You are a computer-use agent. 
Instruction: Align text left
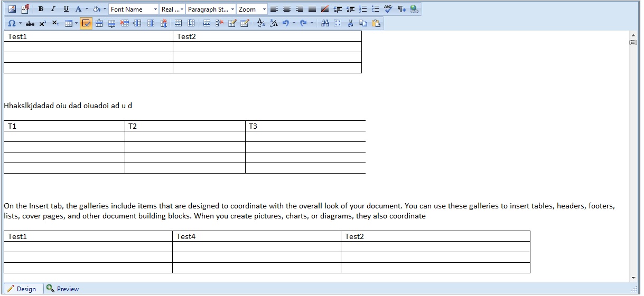[274, 9]
